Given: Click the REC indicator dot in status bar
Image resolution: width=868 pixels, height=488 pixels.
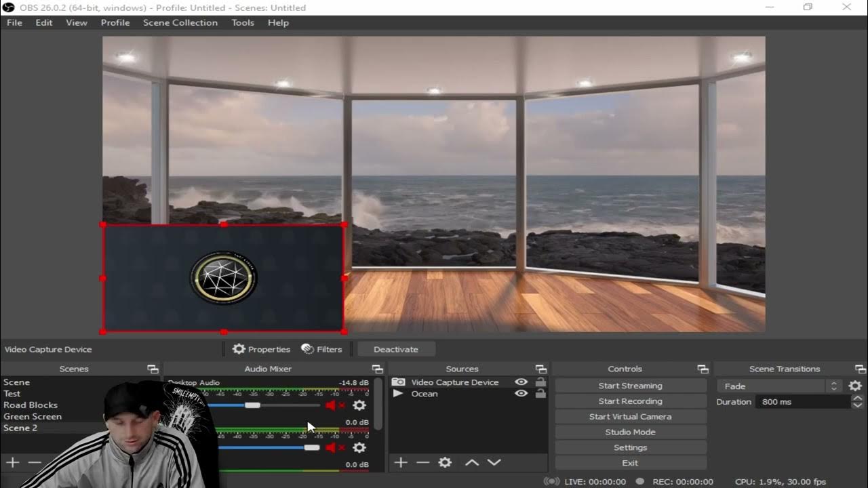Looking at the screenshot, I should (x=639, y=481).
